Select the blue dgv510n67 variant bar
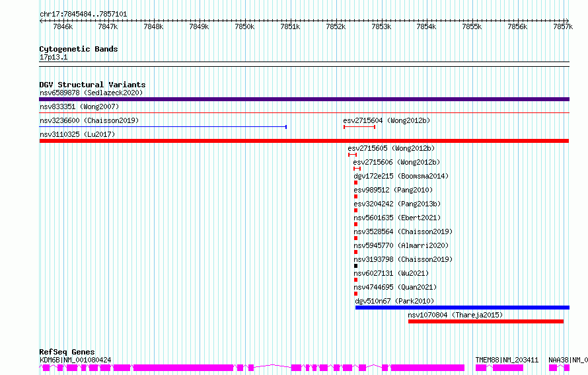 point(462,308)
